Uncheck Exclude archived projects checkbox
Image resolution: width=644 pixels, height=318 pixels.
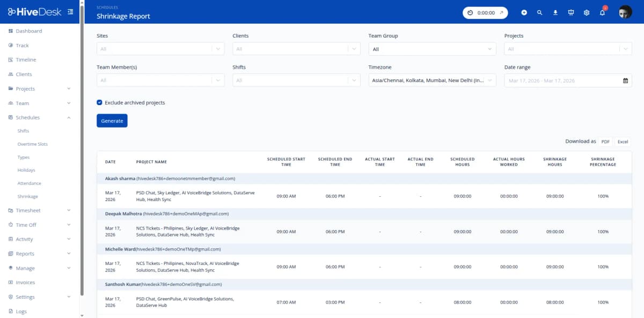(x=100, y=102)
